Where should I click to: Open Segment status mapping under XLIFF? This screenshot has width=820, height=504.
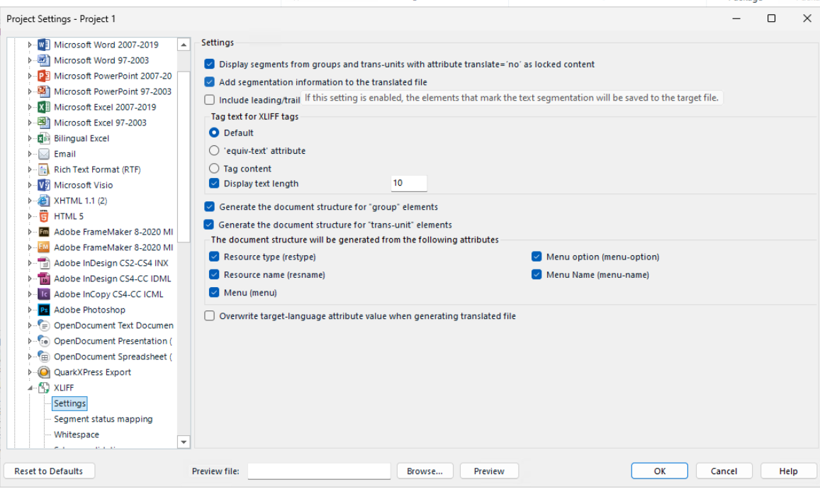[103, 419]
